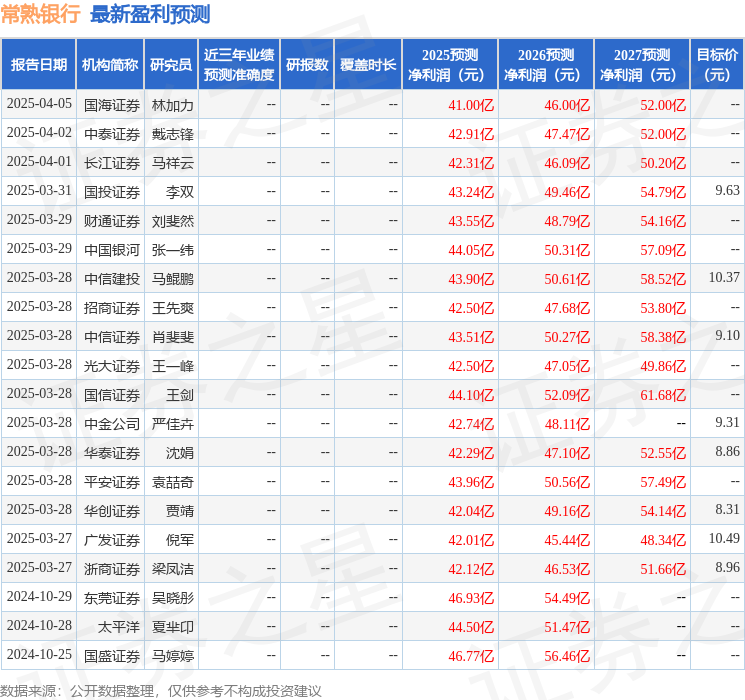Click the 61.68亿 profit forecast value

click(x=663, y=395)
